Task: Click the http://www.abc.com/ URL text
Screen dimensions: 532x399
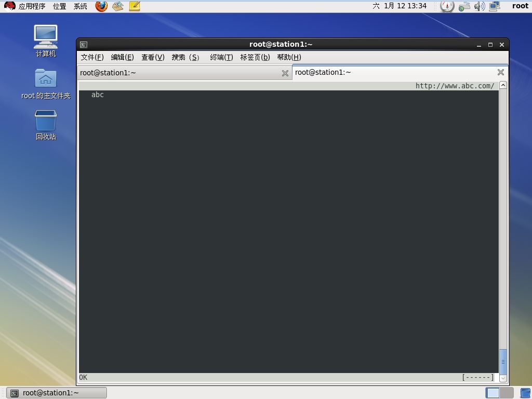Action: (455, 86)
